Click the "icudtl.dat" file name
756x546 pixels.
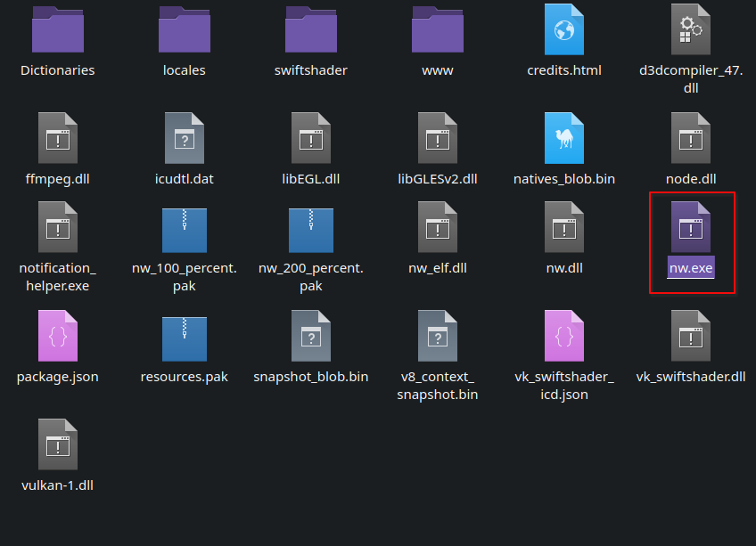pos(185,179)
